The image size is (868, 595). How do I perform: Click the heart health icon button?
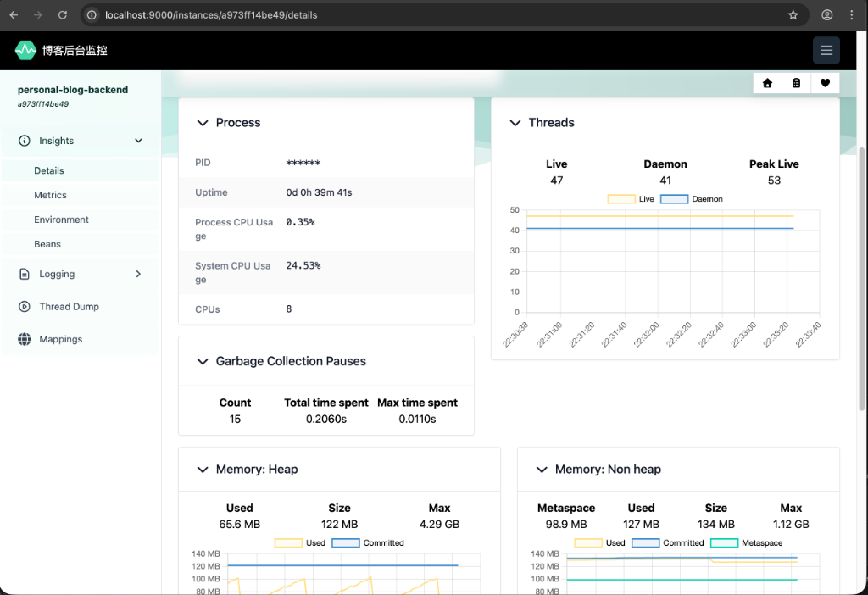(825, 83)
